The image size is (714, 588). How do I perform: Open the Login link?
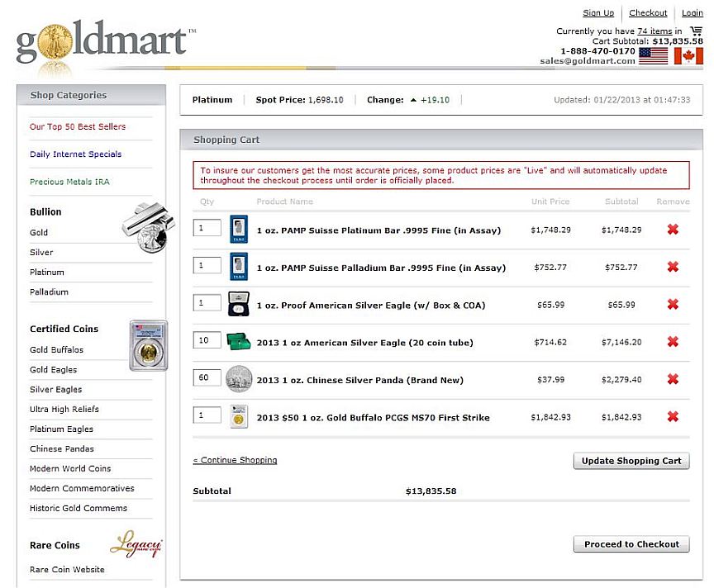pos(693,12)
